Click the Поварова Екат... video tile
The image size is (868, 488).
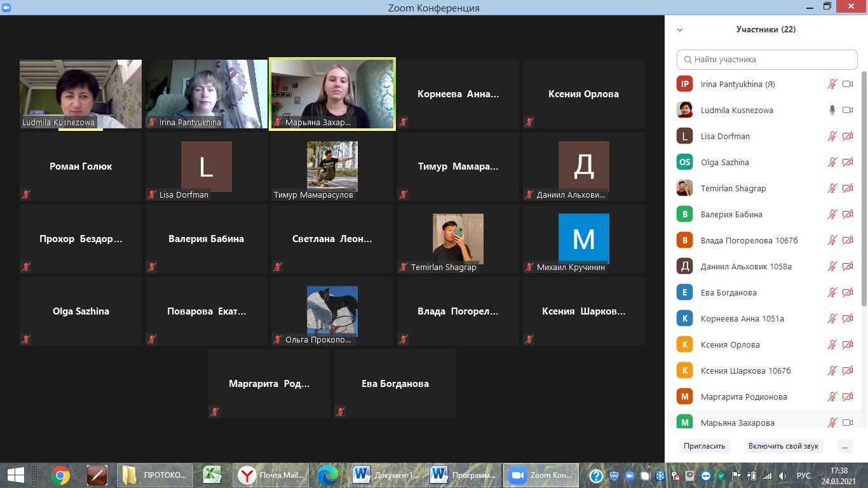pyautogui.click(x=207, y=311)
